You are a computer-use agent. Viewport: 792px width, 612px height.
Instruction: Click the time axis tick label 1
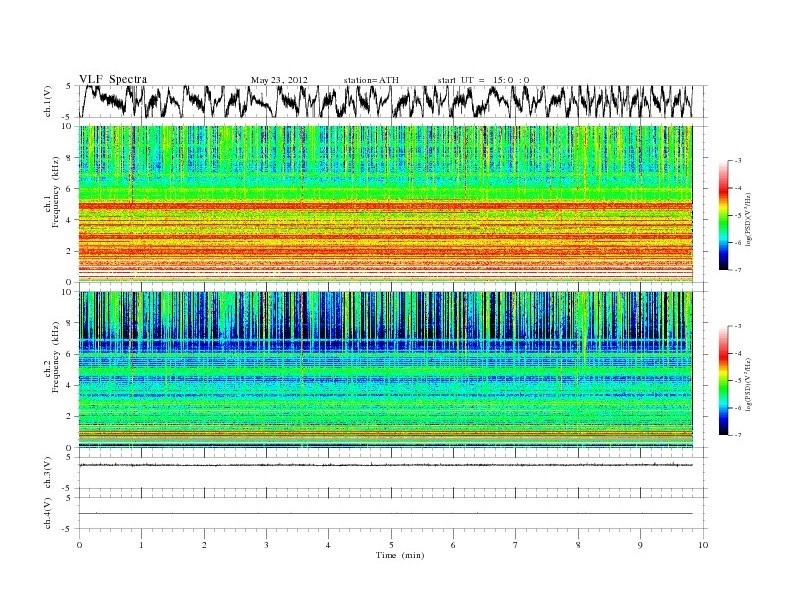[141, 545]
